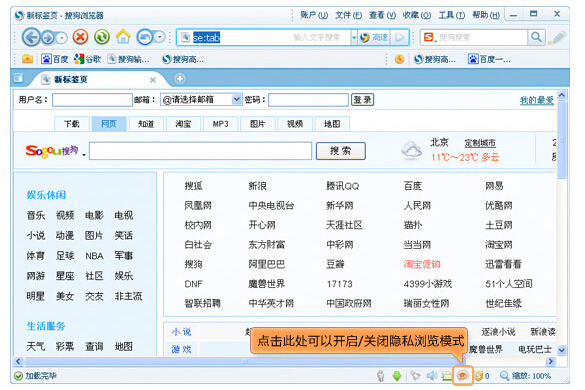
Task: Click the vertical scrollbar up arrow
Action: point(562,95)
